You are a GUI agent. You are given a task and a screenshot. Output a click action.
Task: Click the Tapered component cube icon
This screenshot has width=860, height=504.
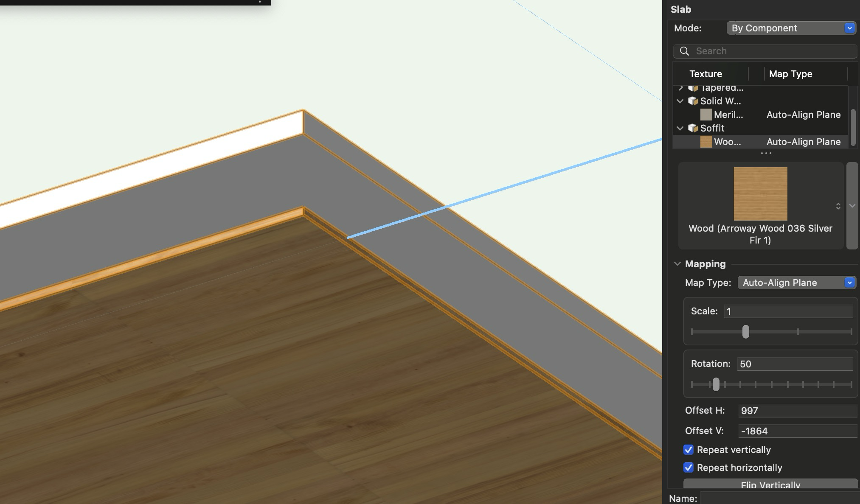693,88
